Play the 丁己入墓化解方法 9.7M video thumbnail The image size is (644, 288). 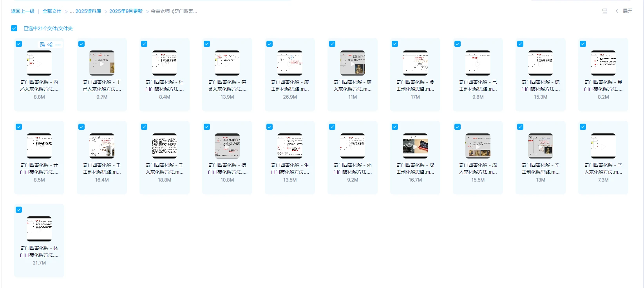tap(102, 63)
